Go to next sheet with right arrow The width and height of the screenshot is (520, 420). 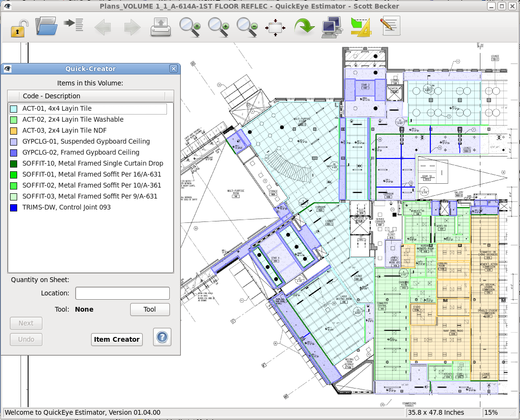click(132, 27)
